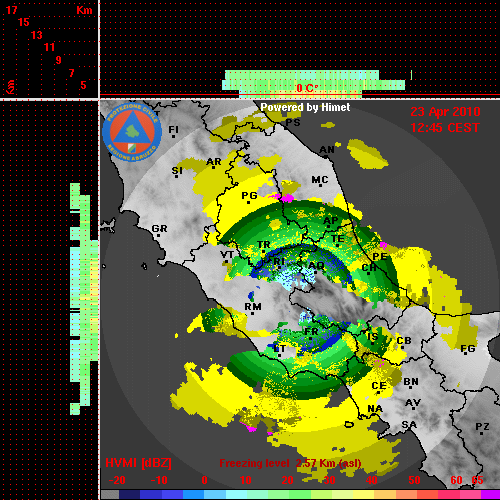
Task: Click the RM city label
Action: point(253,307)
